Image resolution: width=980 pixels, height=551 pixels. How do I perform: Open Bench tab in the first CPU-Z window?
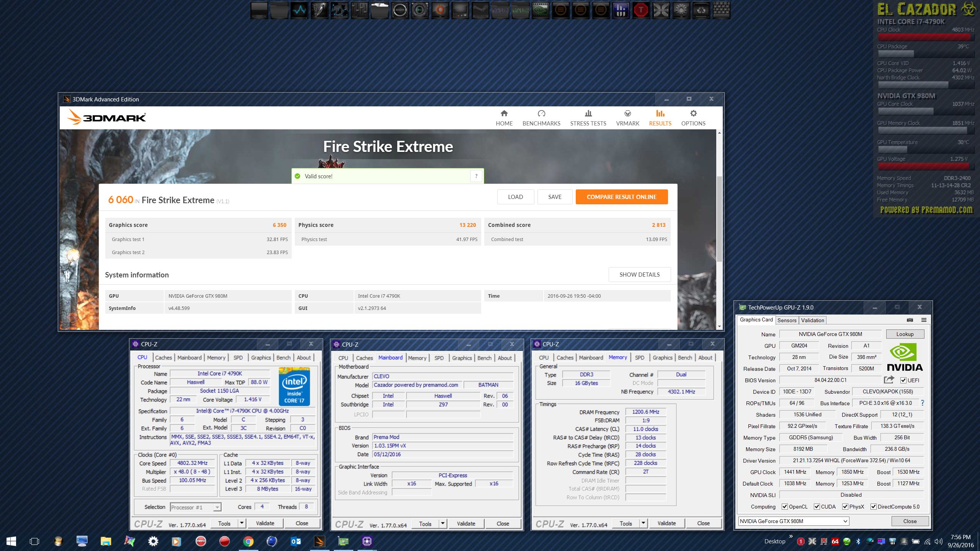point(283,357)
